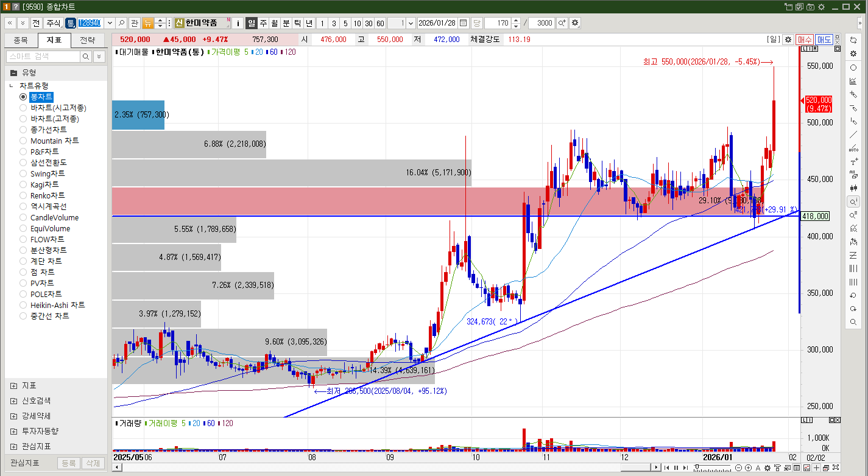Screen dimensions: 868x476
Task: Switch to the 지표 tab
Action: click(54, 41)
